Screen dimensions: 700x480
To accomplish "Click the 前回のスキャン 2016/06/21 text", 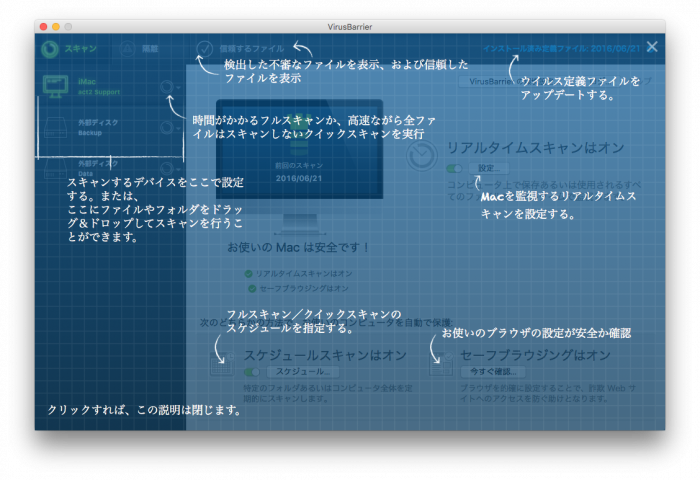I will (x=299, y=172).
